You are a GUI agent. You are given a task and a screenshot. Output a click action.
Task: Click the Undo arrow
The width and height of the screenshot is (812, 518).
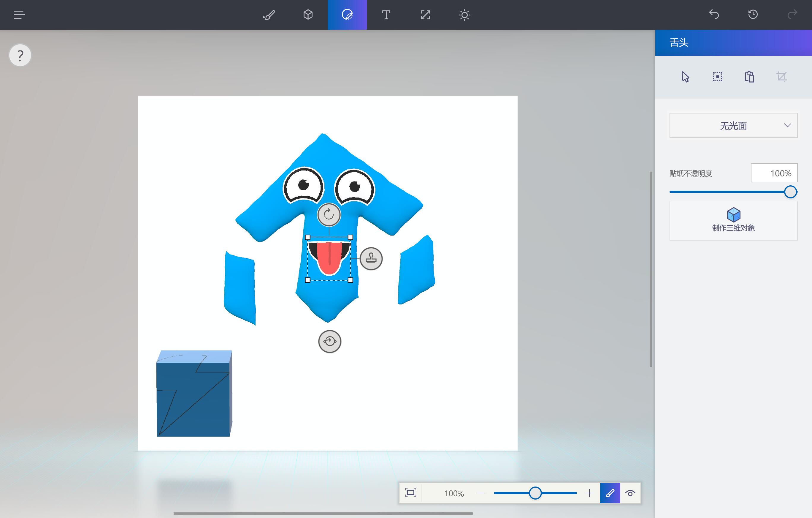714,15
